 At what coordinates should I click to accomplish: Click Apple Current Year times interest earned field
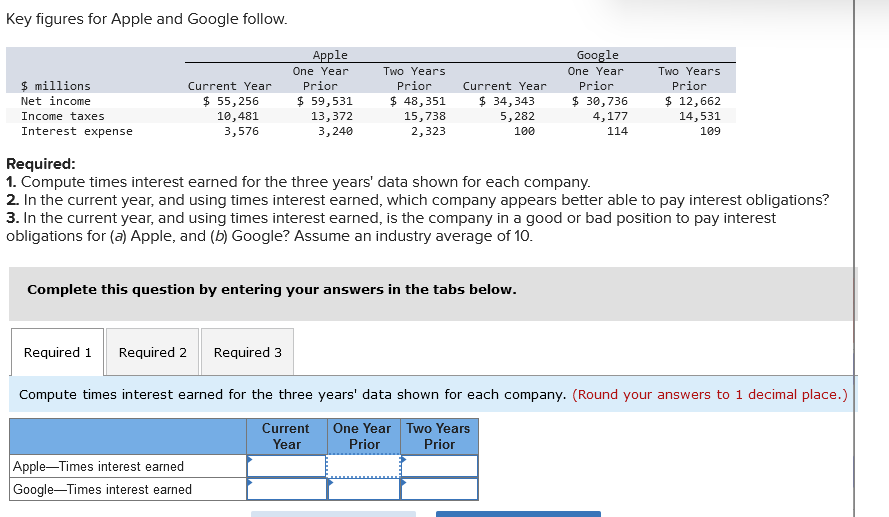[287, 466]
